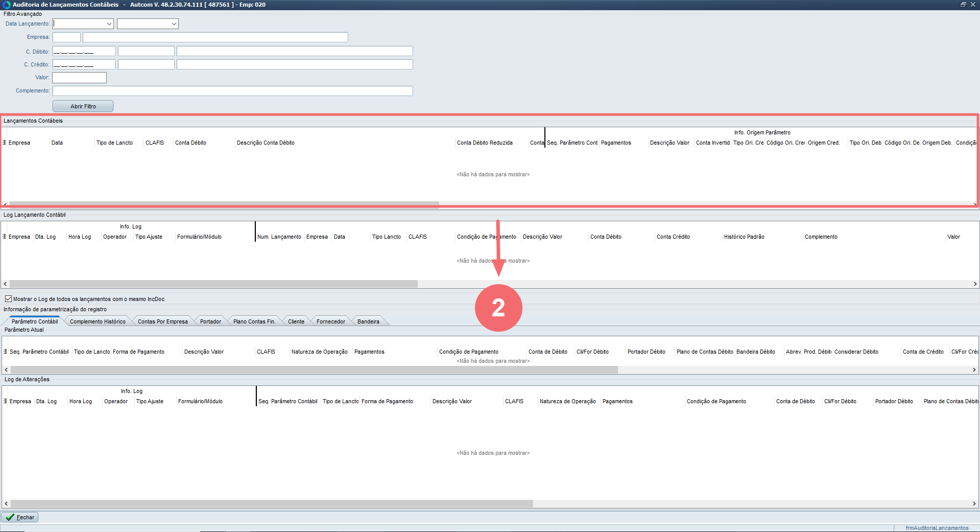Open the Plano Contas Fin. tab
This screenshot has width=980, height=532.
click(254, 321)
